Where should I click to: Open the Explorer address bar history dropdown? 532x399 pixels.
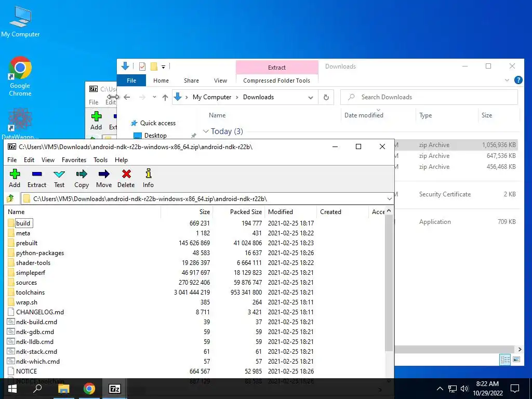311,97
